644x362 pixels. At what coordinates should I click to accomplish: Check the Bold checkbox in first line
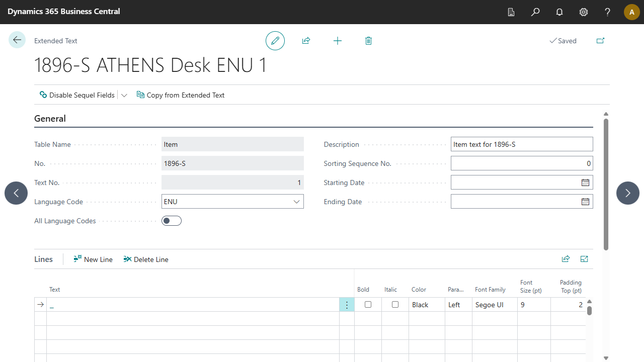coord(368,305)
